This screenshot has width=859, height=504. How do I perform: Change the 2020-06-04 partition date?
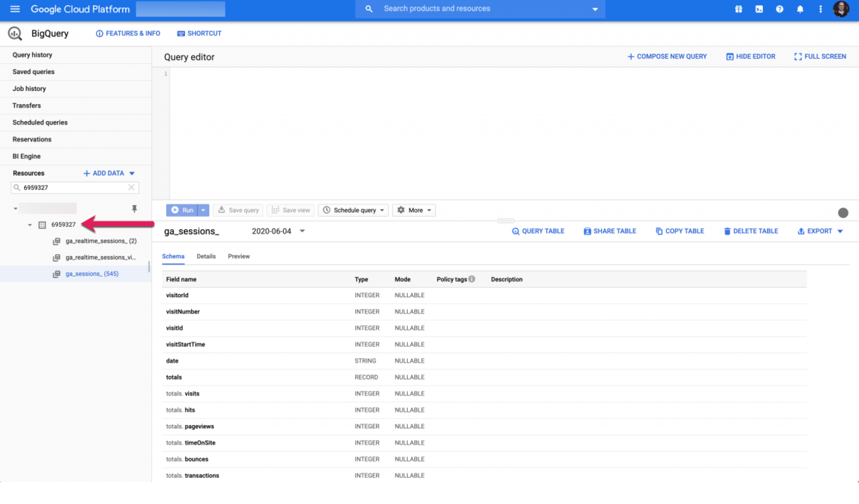click(x=279, y=231)
